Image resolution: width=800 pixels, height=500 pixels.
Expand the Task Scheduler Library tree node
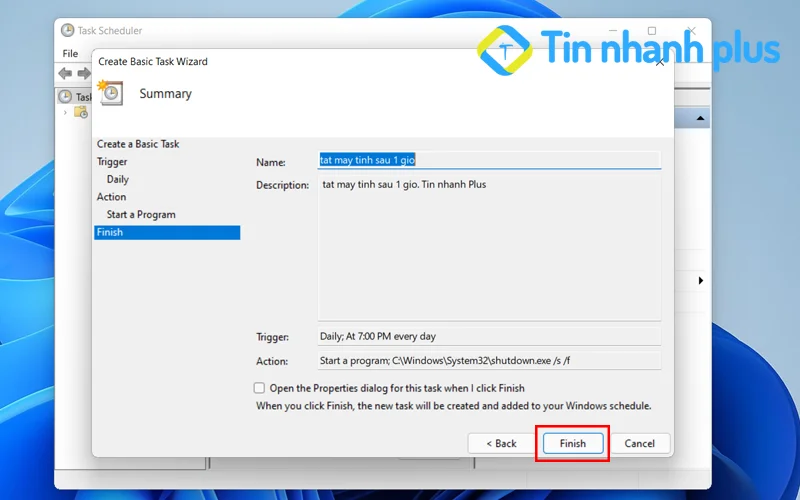tap(66, 112)
